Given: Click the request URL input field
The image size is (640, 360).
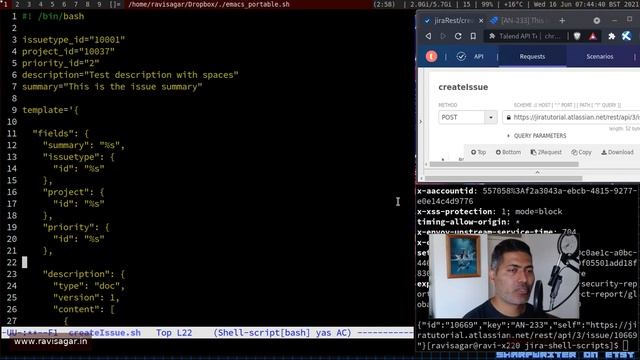Looking at the screenshot, I should [x=571, y=117].
